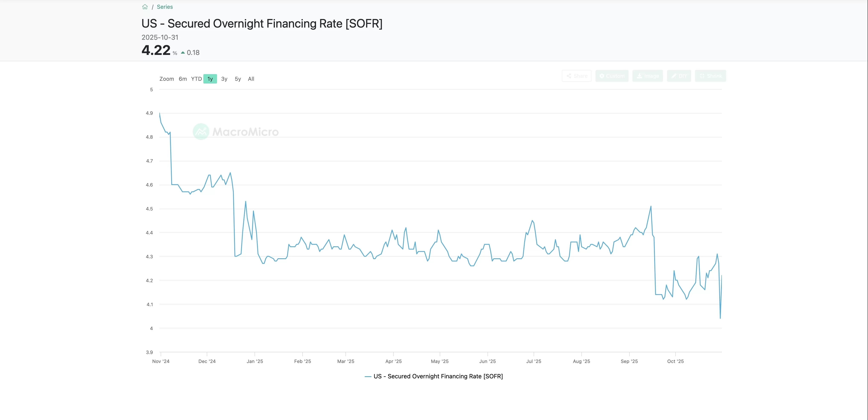This screenshot has width=868, height=420.
Task: Show All data range
Action: pos(251,79)
